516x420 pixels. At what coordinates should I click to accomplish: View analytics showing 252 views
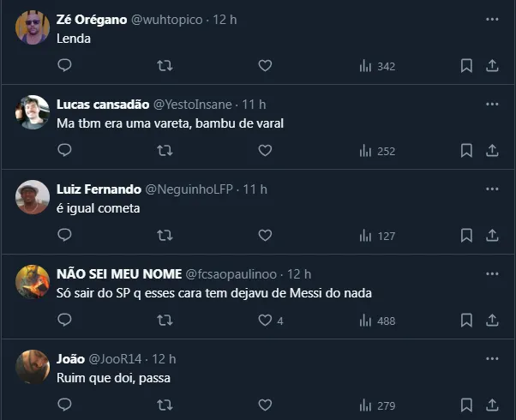point(376,150)
